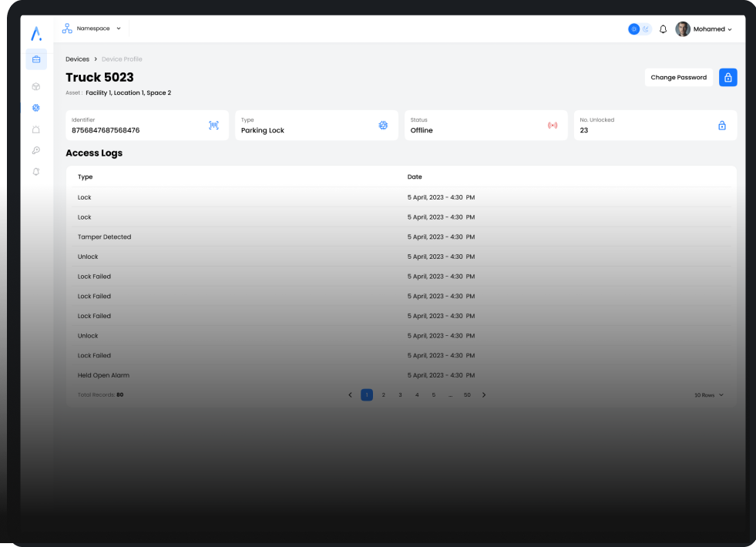Click the Parking Lock type value
Screen dimensions: 756x547
263,130
